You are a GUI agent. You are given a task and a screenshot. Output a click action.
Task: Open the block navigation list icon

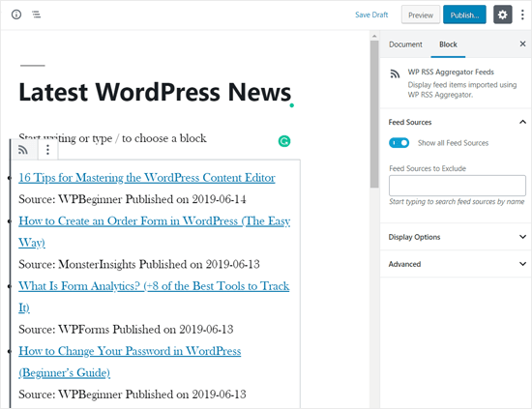37,15
